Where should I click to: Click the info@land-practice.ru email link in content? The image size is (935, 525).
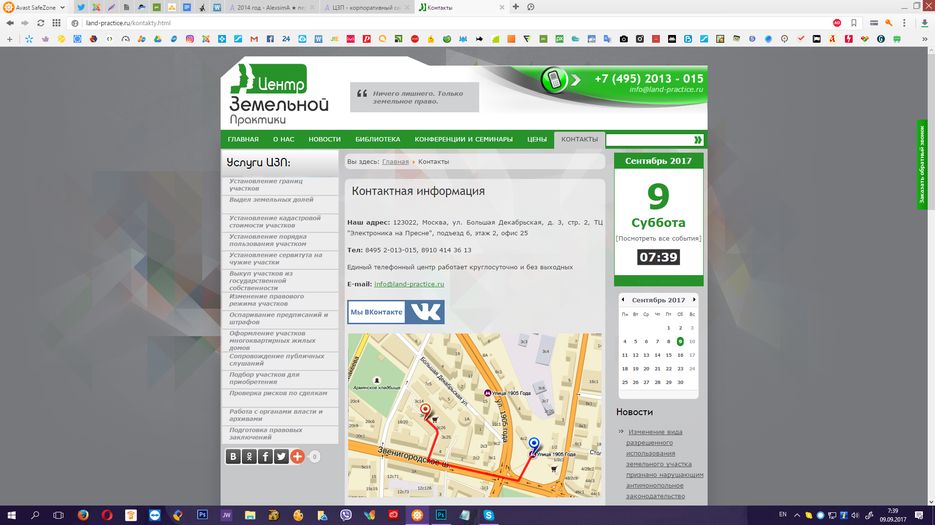409,284
